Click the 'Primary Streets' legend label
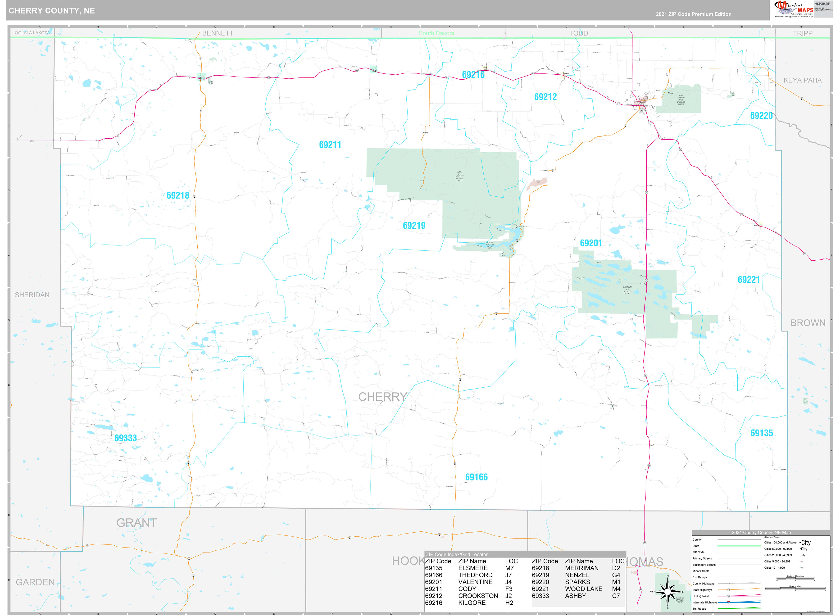 tap(702, 559)
